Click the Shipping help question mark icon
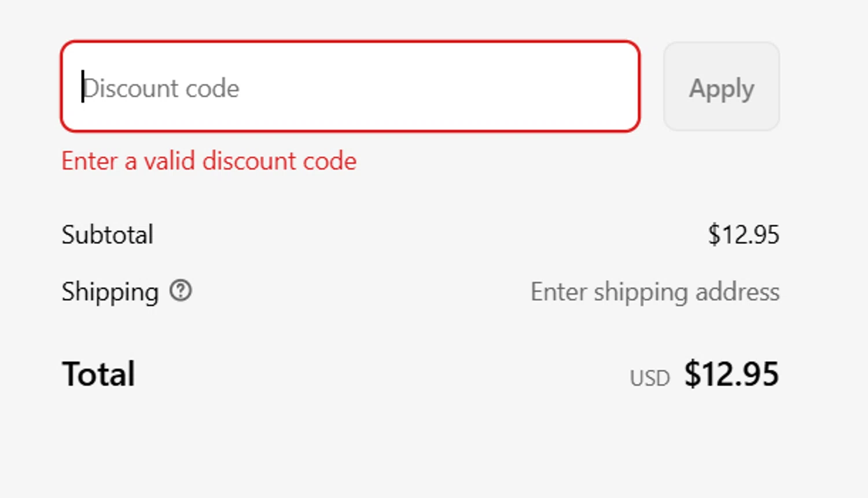Viewport: 868px width, 498px height. [181, 291]
